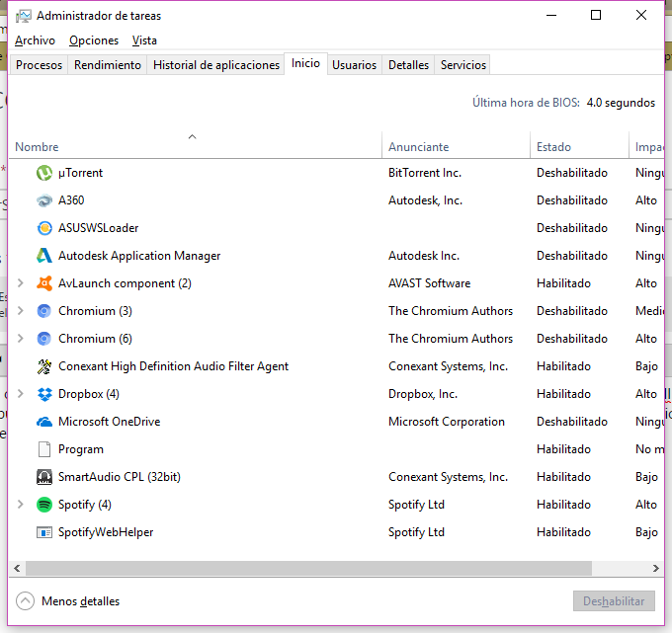Click Habilitado status in the Program row
The image size is (672, 633).
click(563, 449)
